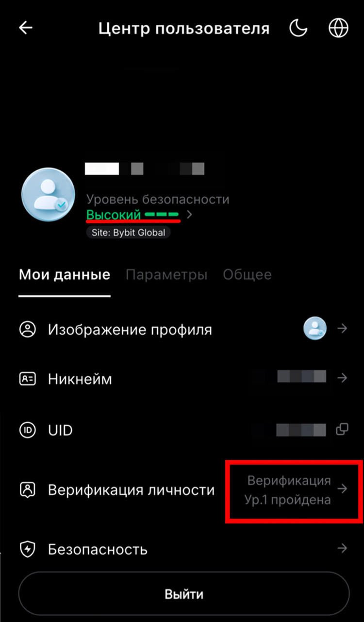The width and height of the screenshot is (364, 622).
Task: Tap the large profile avatar
Action: click(x=48, y=195)
